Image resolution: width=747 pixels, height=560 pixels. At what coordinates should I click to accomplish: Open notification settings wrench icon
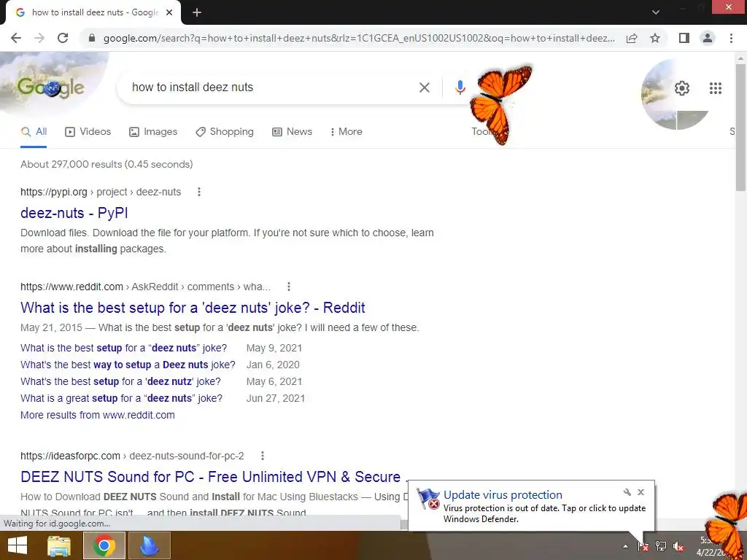tap(627, 492)
